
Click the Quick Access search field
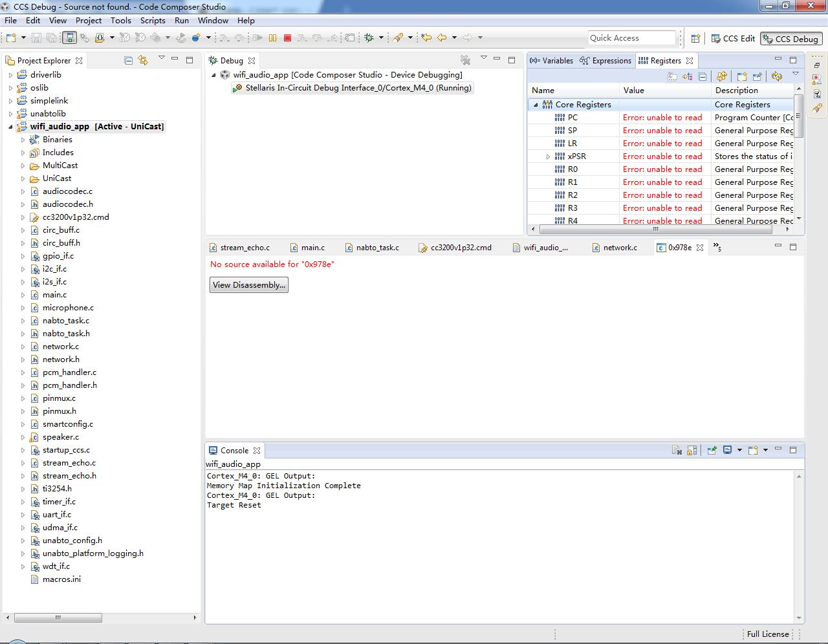coord(632,38)
